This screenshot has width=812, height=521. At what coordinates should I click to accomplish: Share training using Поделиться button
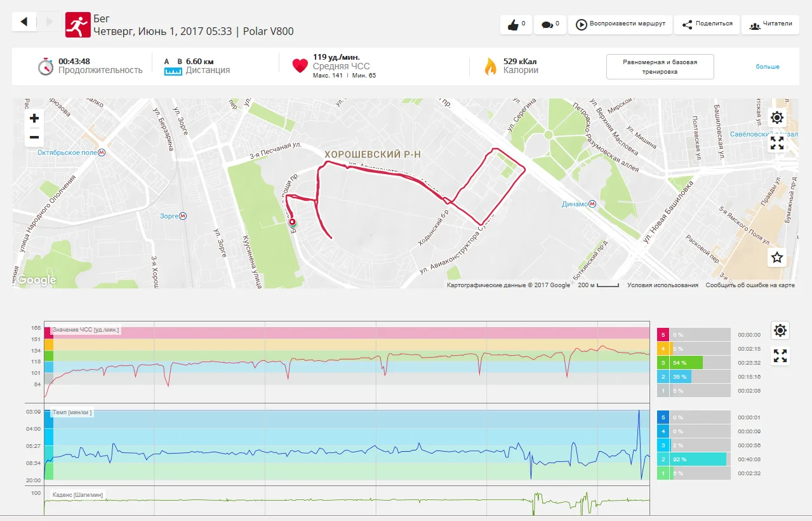click(x=707, y=25)
